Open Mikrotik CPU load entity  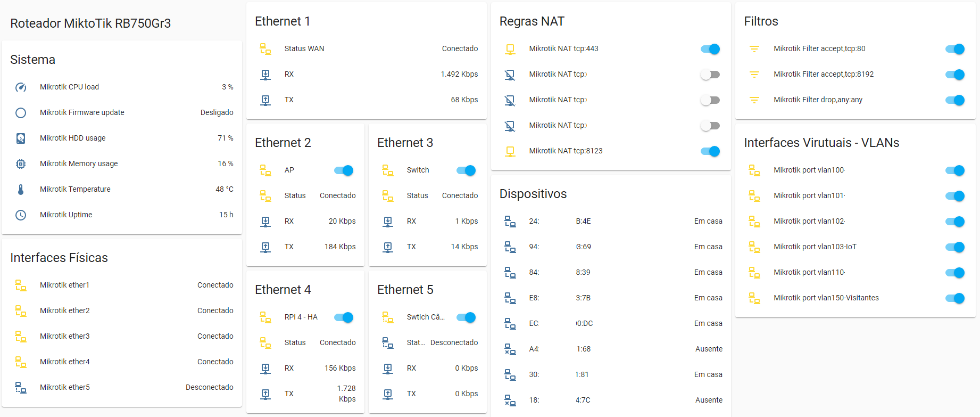pyautogui.click(x=122, y=87)
